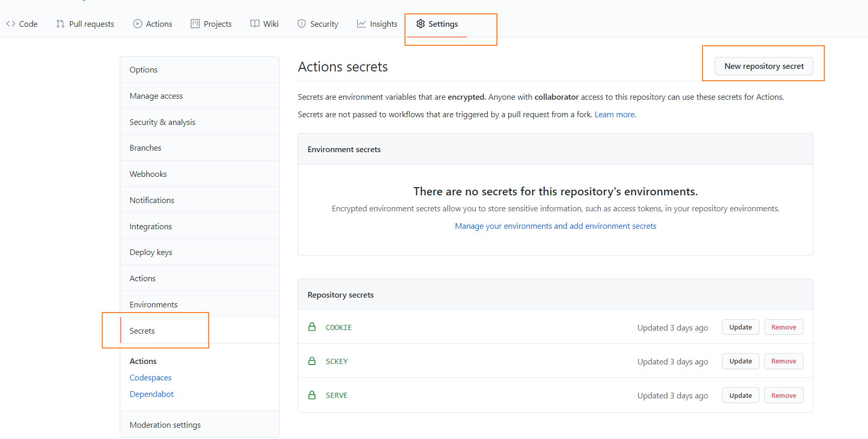Open Manage your environments and add secrets link
Image resolution: width=868 pixels, height=439 pixels.
555,226
